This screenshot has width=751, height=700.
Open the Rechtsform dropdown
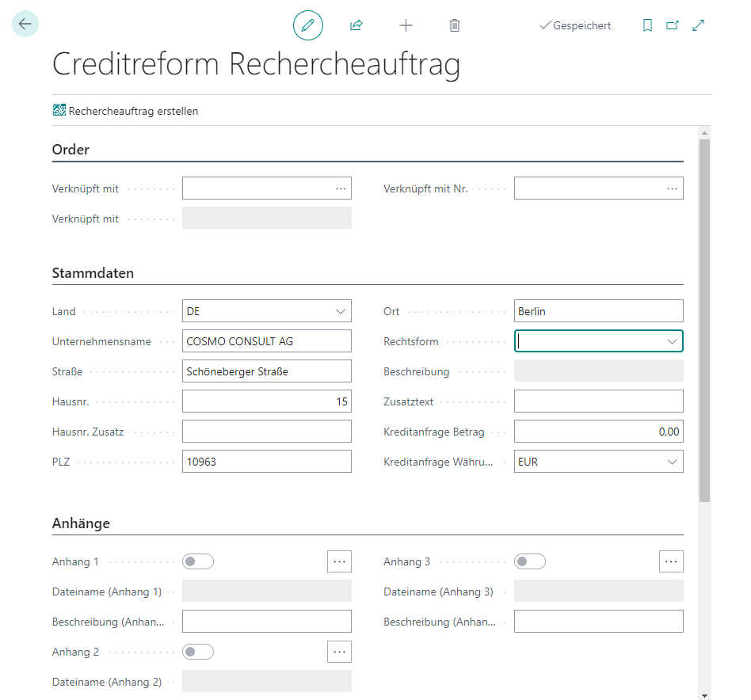point(673,340)
